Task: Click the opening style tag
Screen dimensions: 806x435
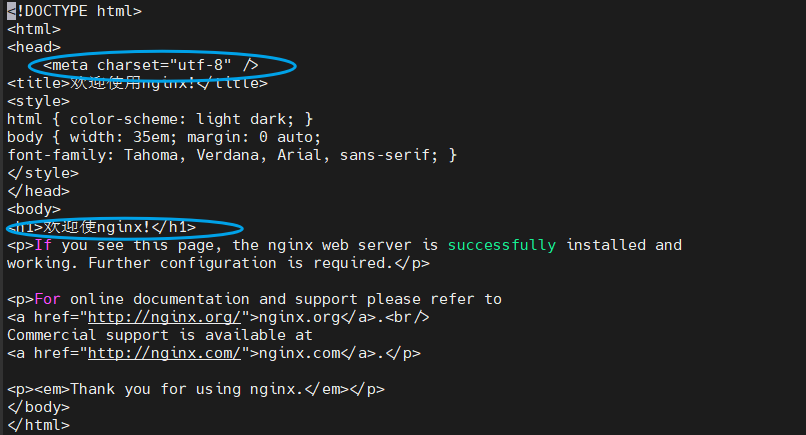Action: click(x=39, y=101)
